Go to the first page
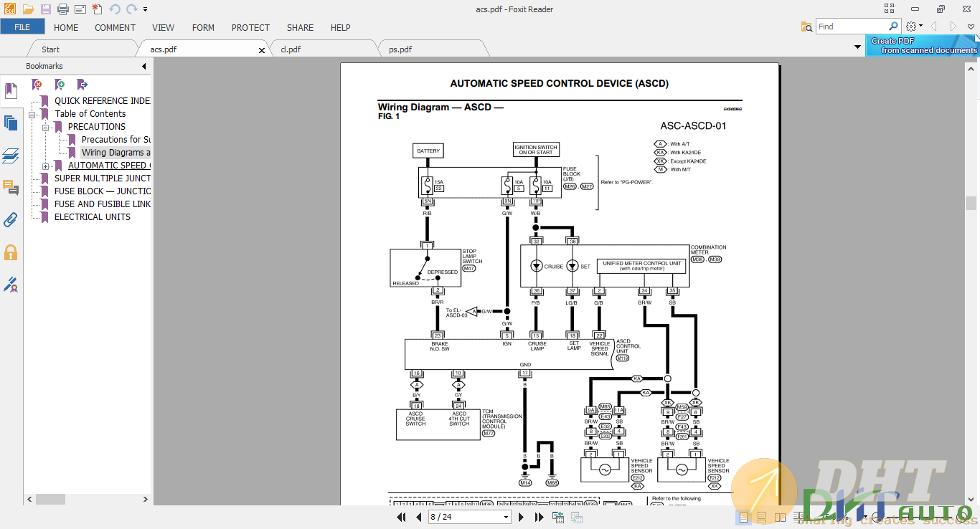The width and height of the screenshot is (980, 529). (402, 517)
